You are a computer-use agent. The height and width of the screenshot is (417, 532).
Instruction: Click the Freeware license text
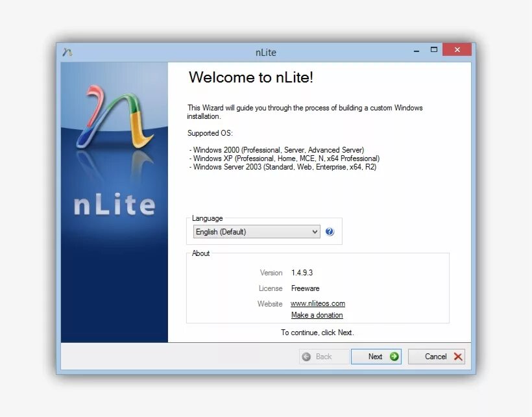point(306,288)
